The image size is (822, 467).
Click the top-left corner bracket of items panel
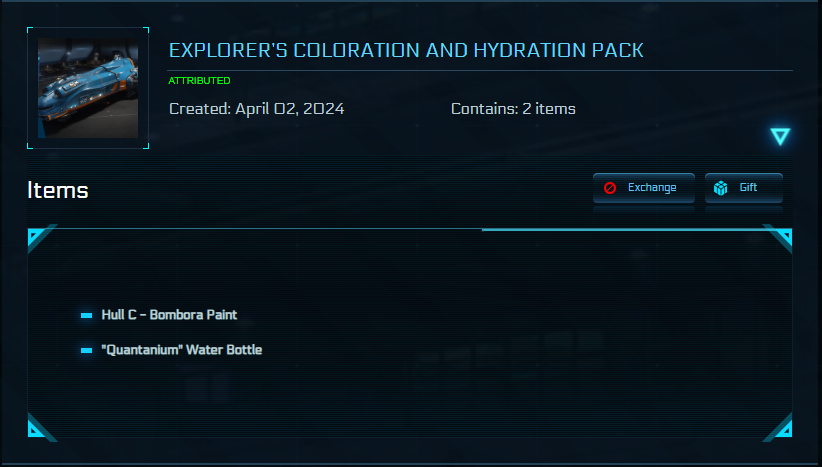(x=37, y=238)
